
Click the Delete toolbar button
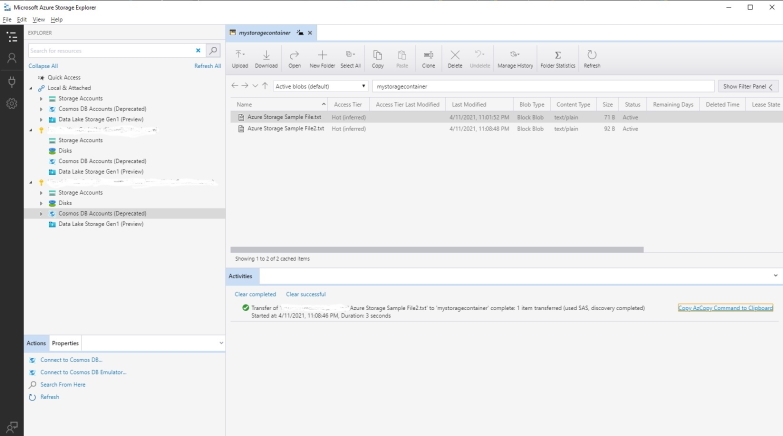point(455,59)
